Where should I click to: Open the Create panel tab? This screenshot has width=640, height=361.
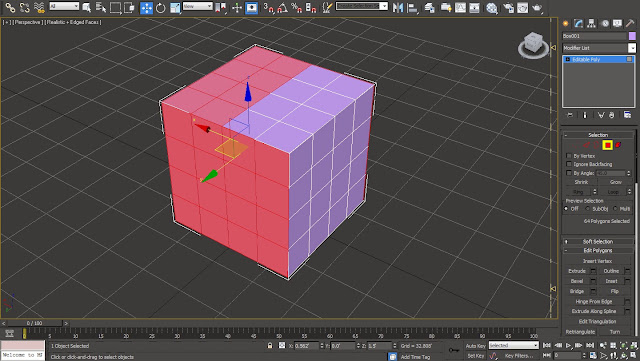point(566,23)
